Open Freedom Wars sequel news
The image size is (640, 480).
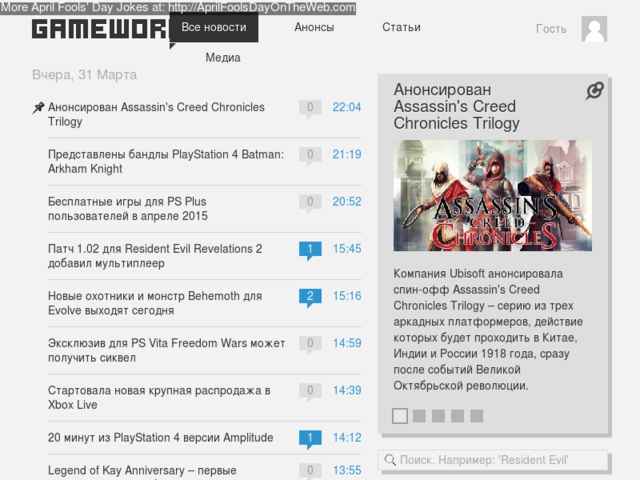pos(167,350)
